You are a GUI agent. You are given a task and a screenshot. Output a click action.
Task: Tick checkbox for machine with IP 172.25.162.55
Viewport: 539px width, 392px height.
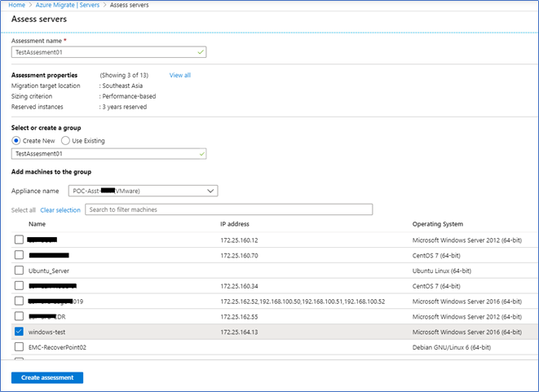[19, 316]
